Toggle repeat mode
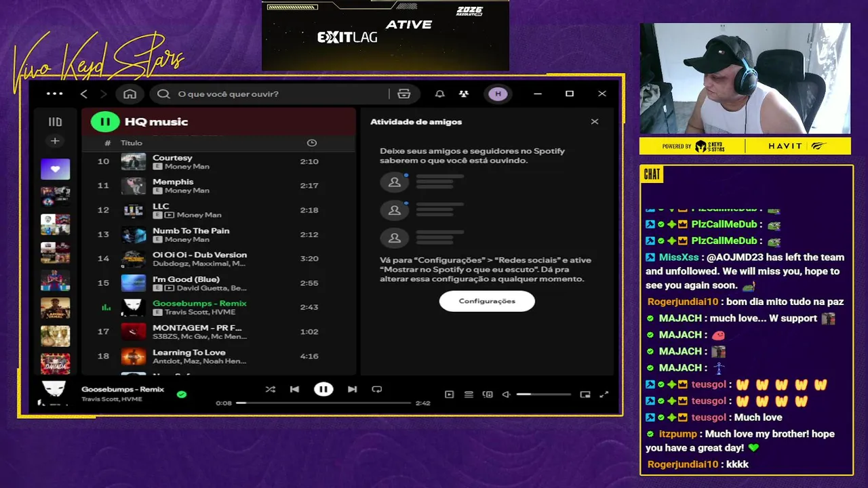868x488 pixels. (377, 389)
